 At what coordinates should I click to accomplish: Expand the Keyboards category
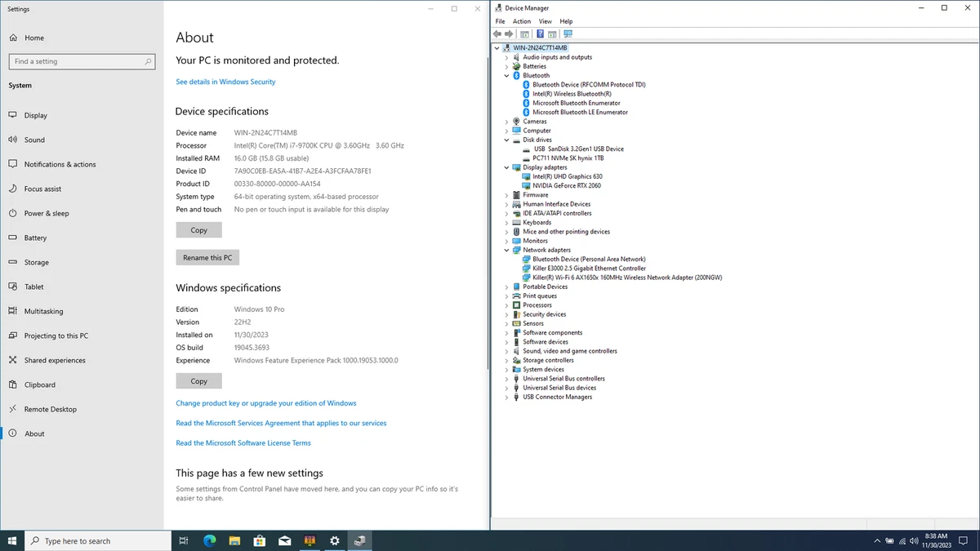[506, 223]
